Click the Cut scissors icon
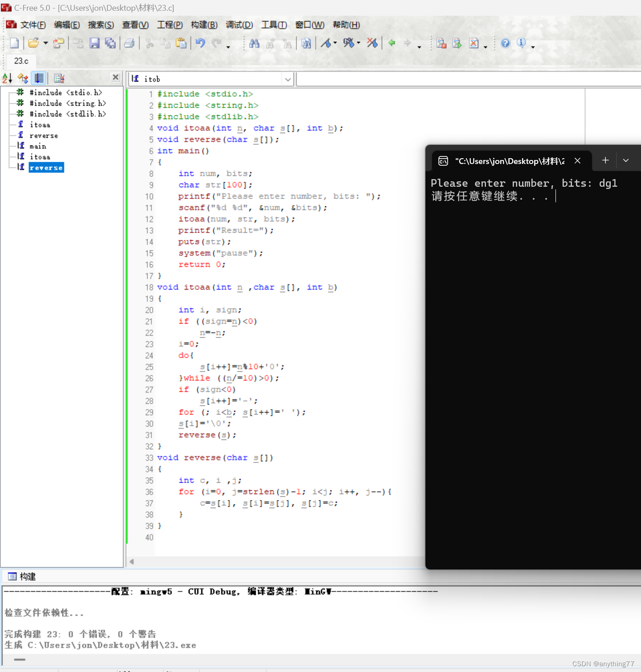This screenshot has height=672, width=641. coord(150,43)
